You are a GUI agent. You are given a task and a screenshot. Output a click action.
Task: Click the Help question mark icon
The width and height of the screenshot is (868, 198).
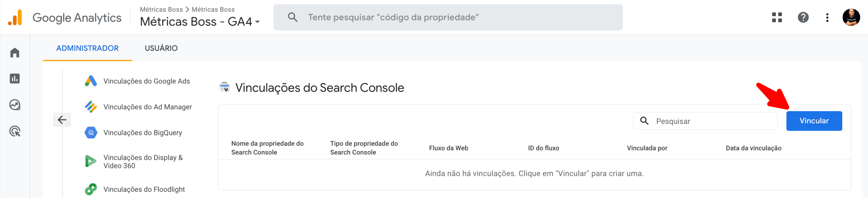pos(803,17)
